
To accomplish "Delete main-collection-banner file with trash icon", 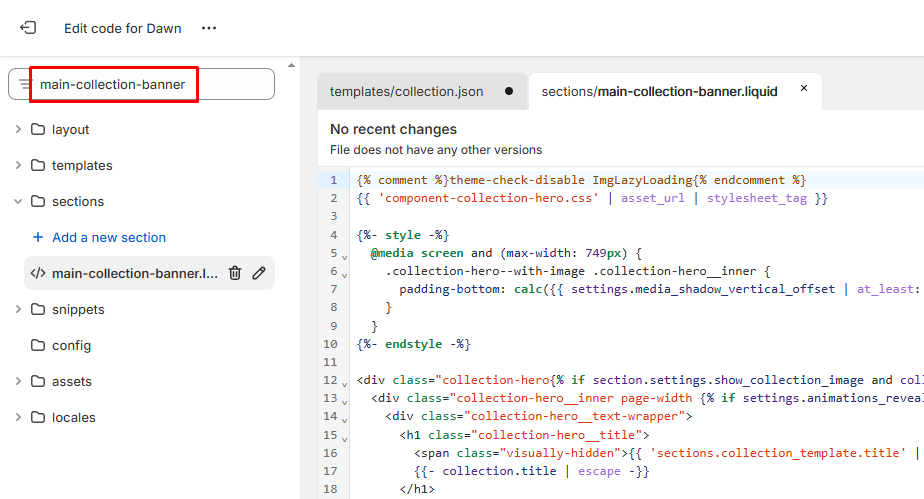I will pos(235,273).
